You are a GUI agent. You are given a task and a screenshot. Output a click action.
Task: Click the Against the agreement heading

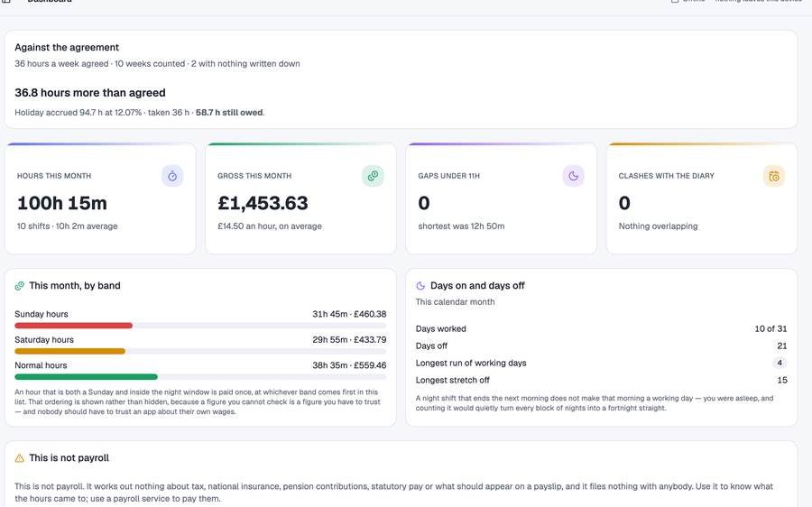pos(67,47)
